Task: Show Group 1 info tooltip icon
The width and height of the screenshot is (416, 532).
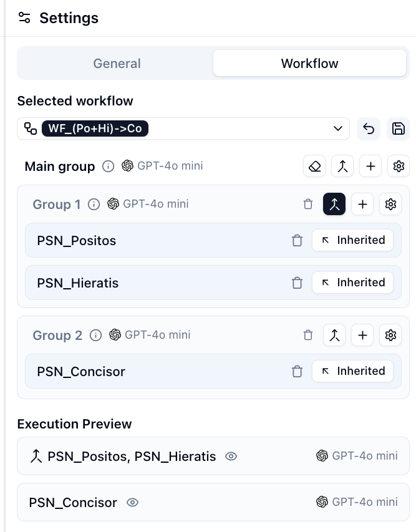Action: [94, 204]
